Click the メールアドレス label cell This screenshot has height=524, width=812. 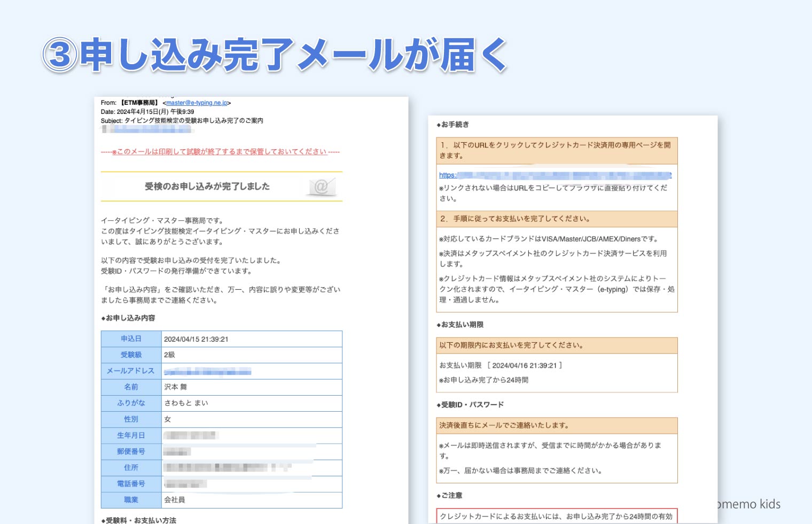131,371
